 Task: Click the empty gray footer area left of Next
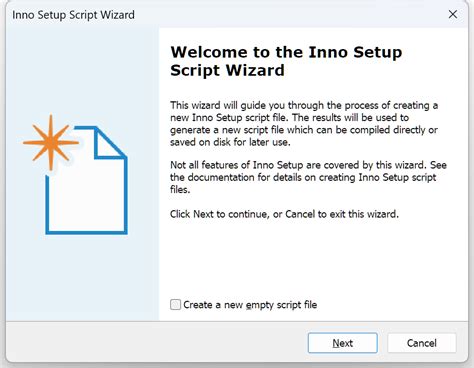point(157,342)
